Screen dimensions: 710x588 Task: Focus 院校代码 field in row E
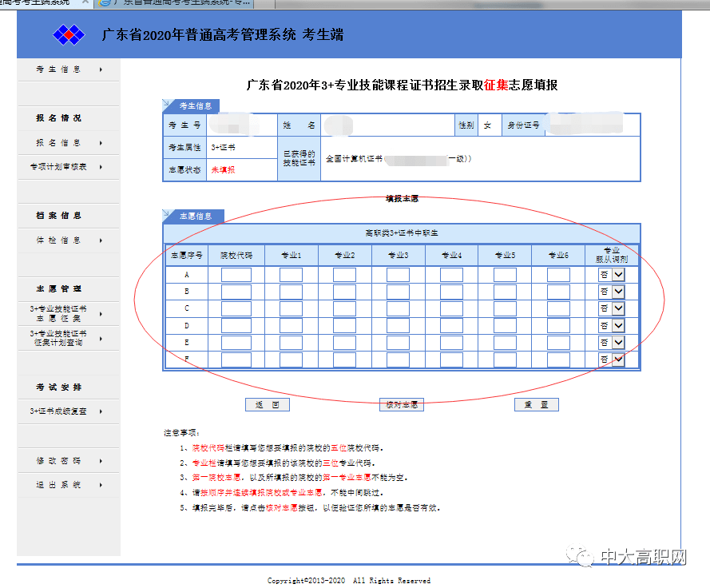[236, 343]
